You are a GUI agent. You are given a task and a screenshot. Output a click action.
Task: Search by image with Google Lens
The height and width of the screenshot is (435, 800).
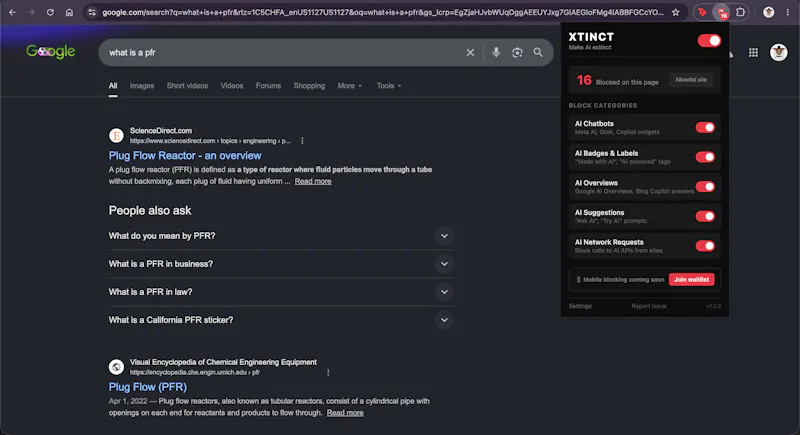517,53
